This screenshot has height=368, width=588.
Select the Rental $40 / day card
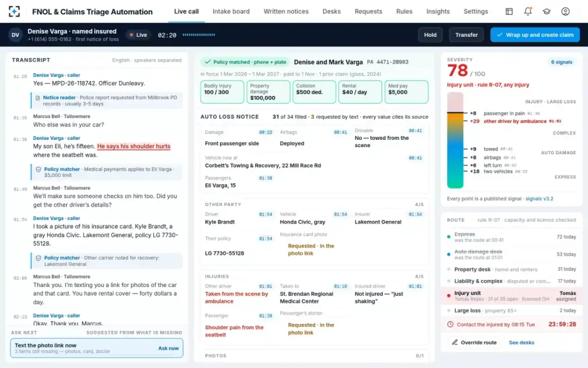tap(360, 92)
